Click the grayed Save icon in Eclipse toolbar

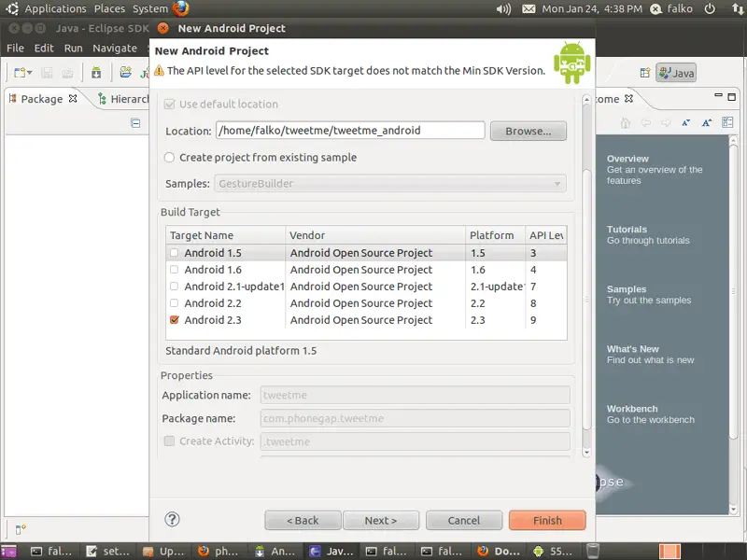(47, 73)
